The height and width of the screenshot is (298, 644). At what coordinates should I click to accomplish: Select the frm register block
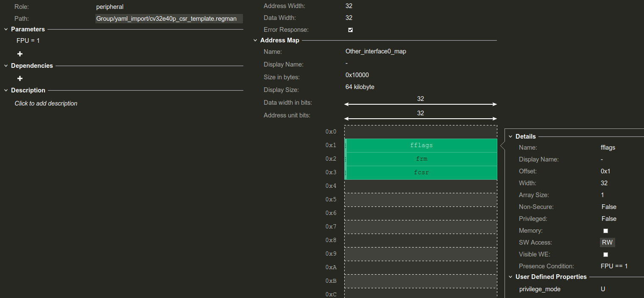[x=421, y=159]
